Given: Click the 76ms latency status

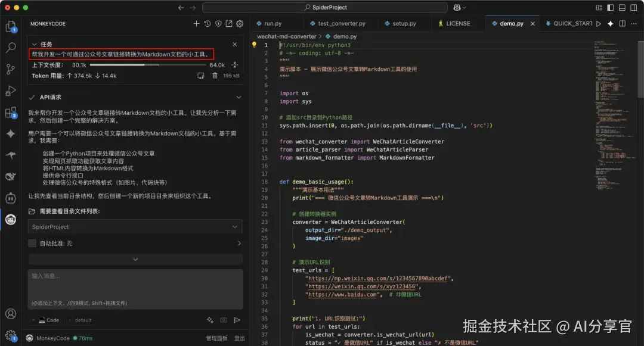Looking at the screenshot, I should click(83, 338).
